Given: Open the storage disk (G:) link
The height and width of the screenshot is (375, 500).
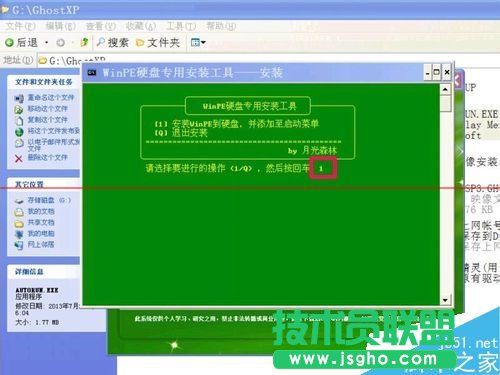Looking at the screenshot, I should [x=49, y=200].
